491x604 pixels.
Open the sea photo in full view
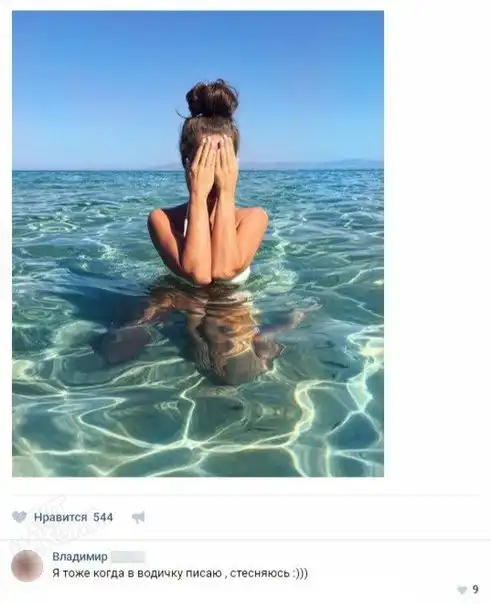(198, 244)
